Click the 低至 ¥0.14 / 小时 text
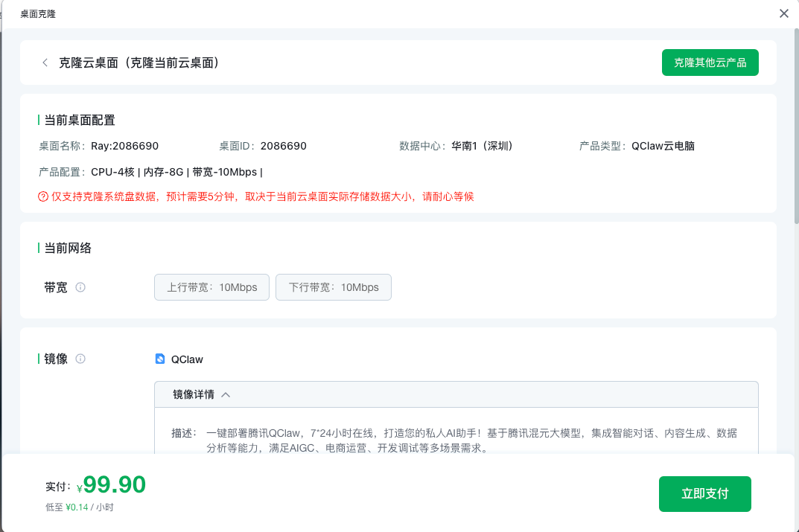 click(79, 507)
